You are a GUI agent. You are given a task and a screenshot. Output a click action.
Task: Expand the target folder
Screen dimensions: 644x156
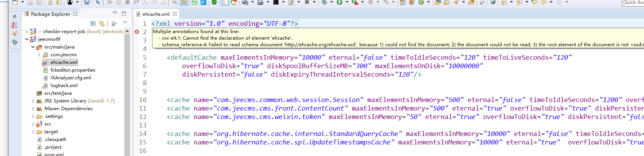click(33, 132)
